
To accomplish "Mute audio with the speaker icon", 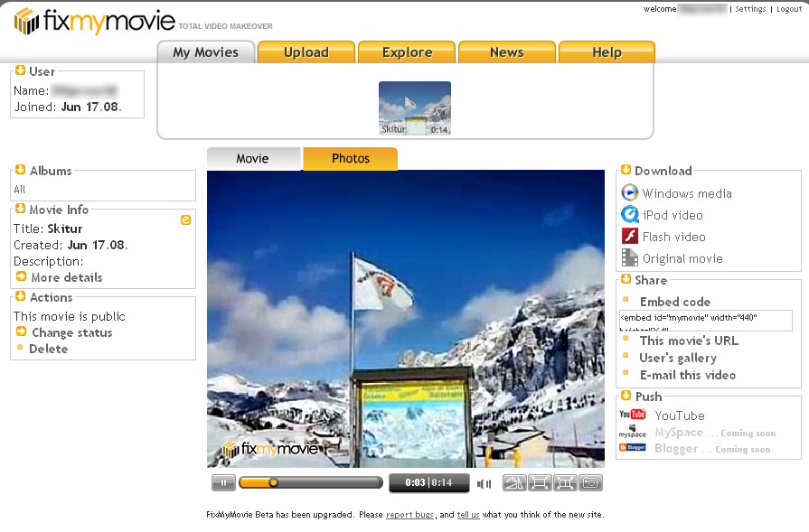I will pos(484,483).
